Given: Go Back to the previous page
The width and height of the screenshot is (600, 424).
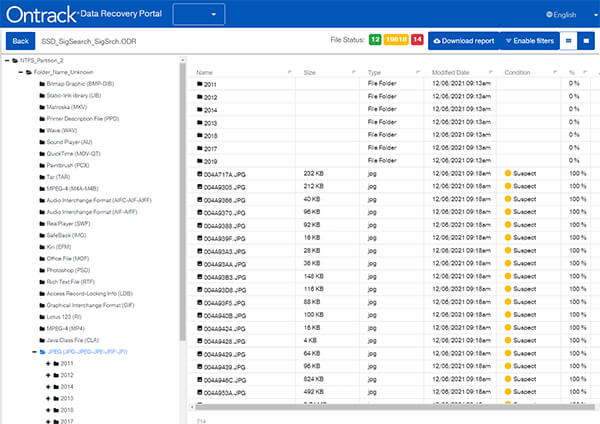Looking at the screenshot, I should (x=20, y=41).
